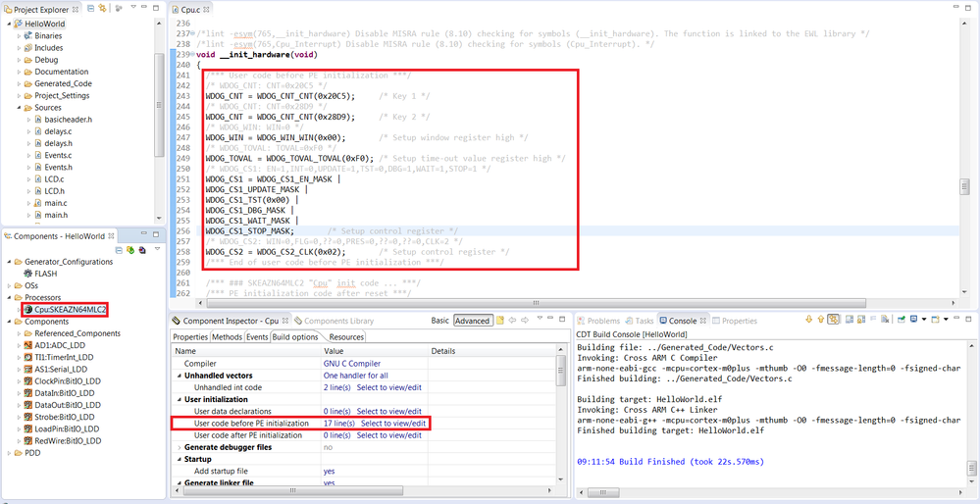This screenshot has width=980, height=504.
Task: Expand Generate debugger files option
Action: 180,447
